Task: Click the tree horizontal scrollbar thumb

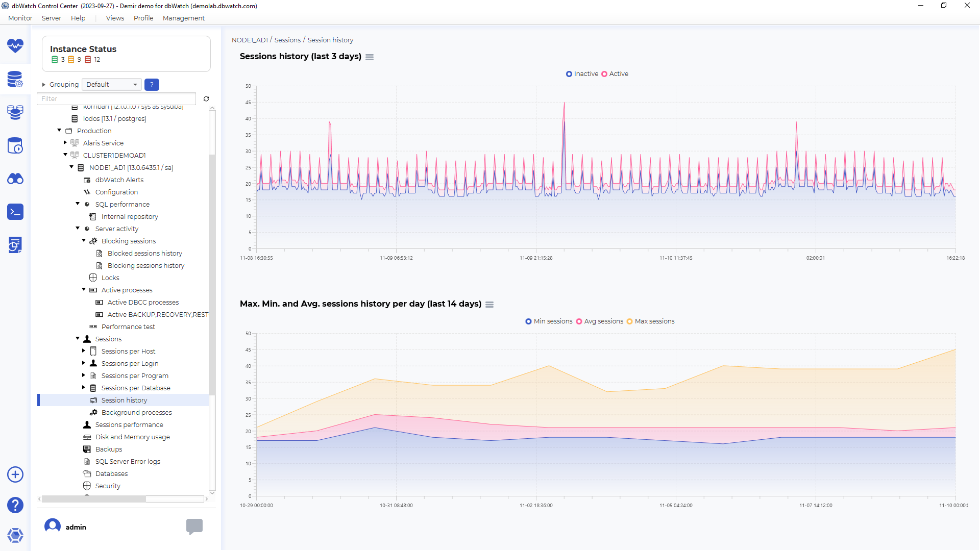Action: (x=93, y=499)
